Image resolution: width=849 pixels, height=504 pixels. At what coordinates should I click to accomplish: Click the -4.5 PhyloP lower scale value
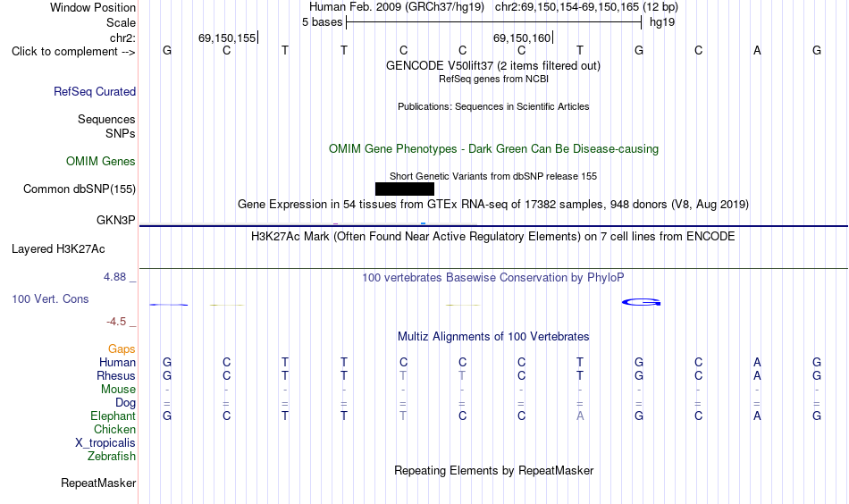click(x=116, y=322)
